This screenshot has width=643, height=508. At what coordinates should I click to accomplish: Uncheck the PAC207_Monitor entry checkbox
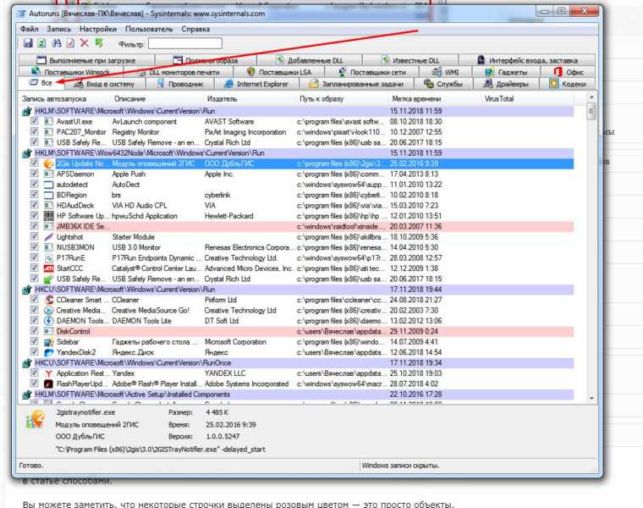[34, 132]
